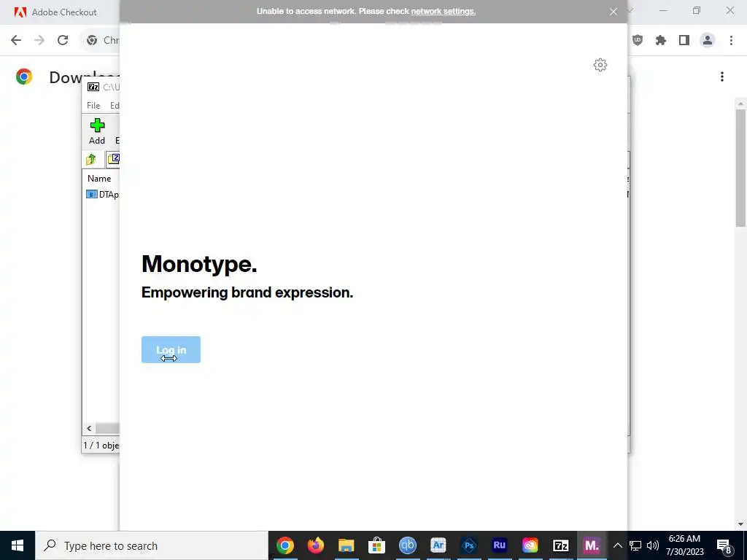Click the Log in button
This screenshot has width=747, height=560.
coord(171,349)
